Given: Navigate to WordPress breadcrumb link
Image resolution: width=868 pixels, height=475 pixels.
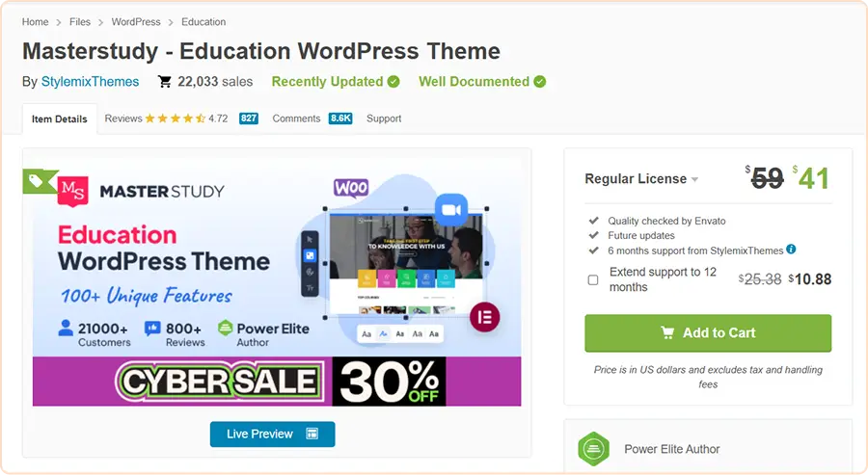Looking at the screenshot, I should coord(136,22).
